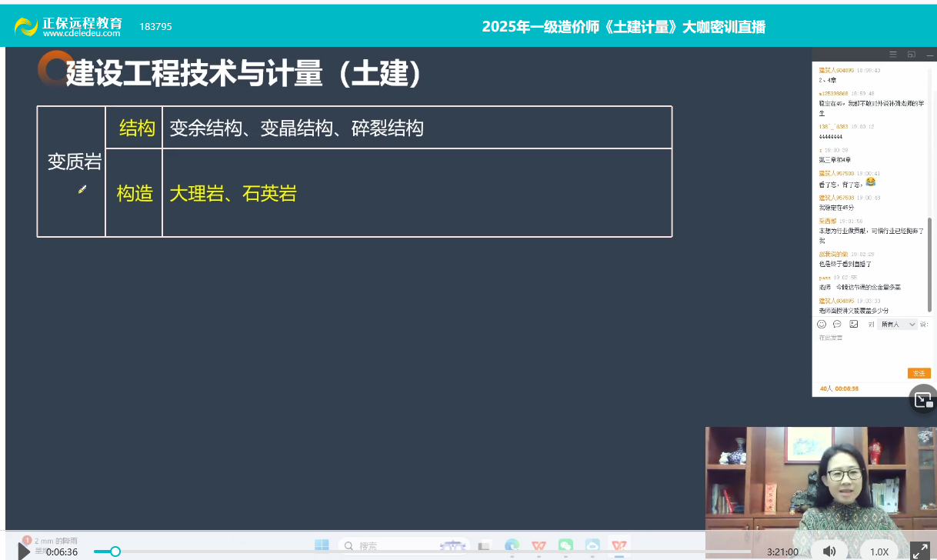Click the image upload icon in chat
This screenshot has width=937, height=560.
[853, 325]
